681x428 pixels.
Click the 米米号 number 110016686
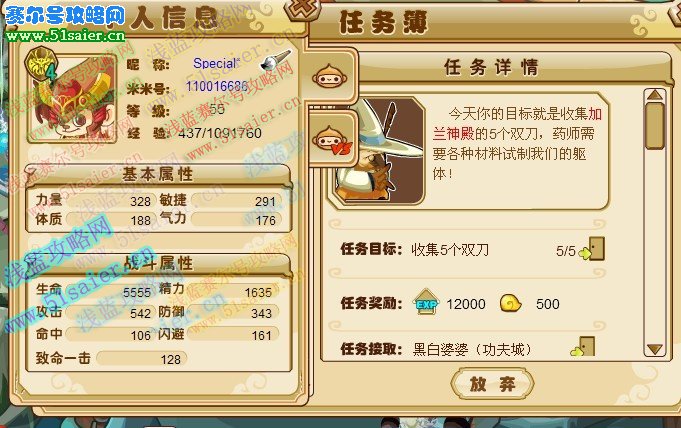click(217, 86)
